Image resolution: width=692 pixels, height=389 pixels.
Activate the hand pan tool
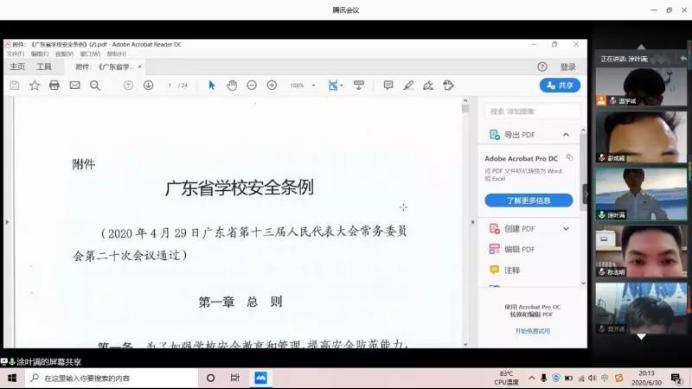coord(232,85)
